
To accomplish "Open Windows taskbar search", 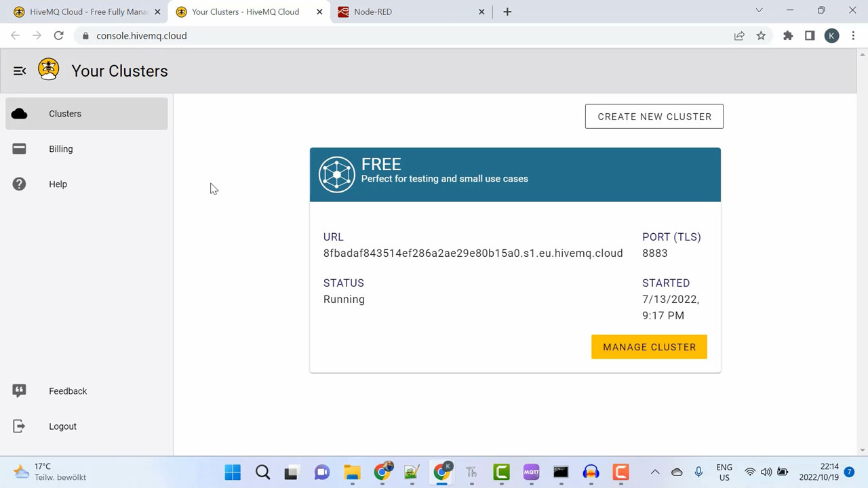I will point(262,472).
